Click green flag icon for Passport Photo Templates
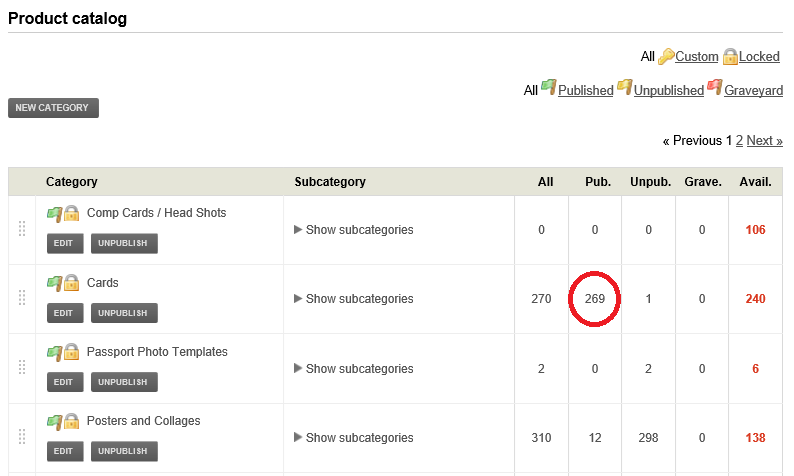Image resolution: width=794 pixels, height=476 pixels. pos(54,352)
